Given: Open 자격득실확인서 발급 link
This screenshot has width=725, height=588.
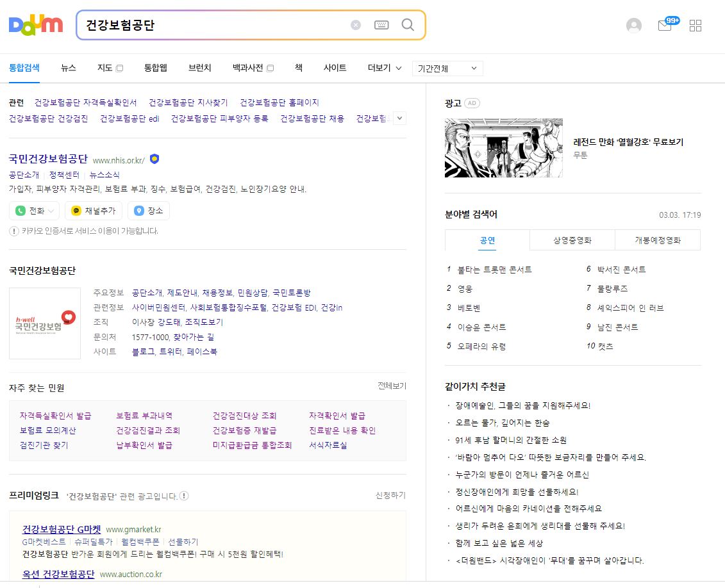Looking at the screenshot, I should [x=56, y=416].
